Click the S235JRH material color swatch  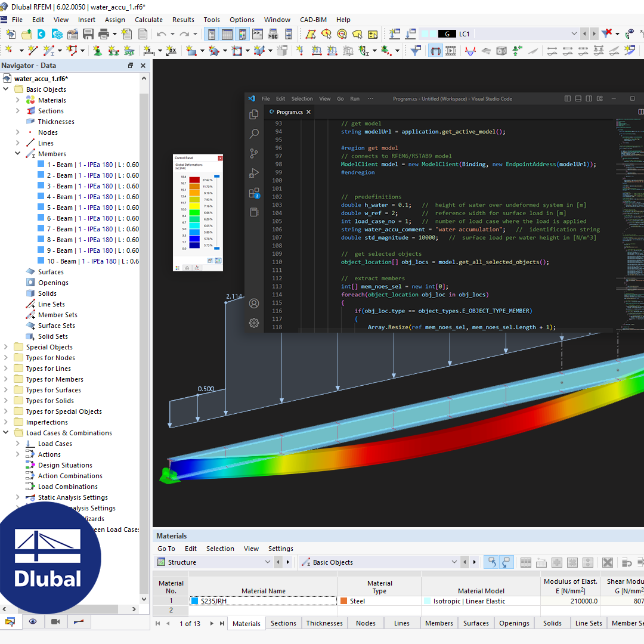195,601
